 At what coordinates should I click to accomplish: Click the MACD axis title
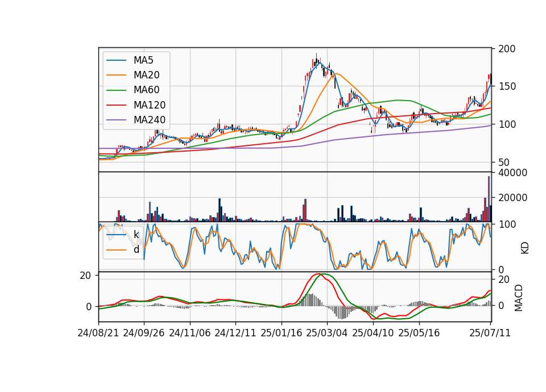tap(519, 298)
